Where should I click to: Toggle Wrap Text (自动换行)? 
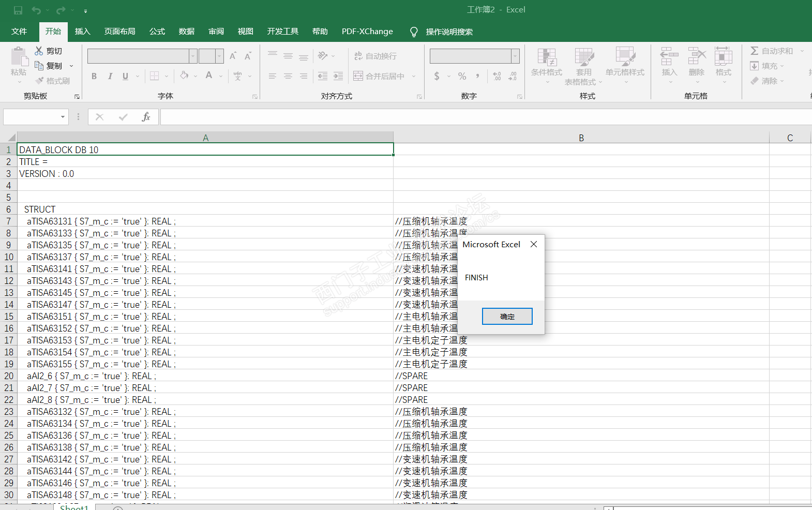[375, 56]
